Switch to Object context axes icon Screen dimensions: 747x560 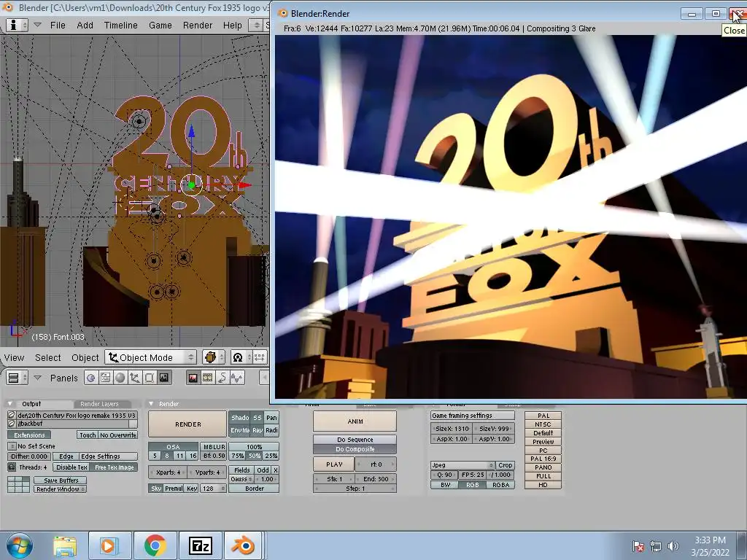135,378
